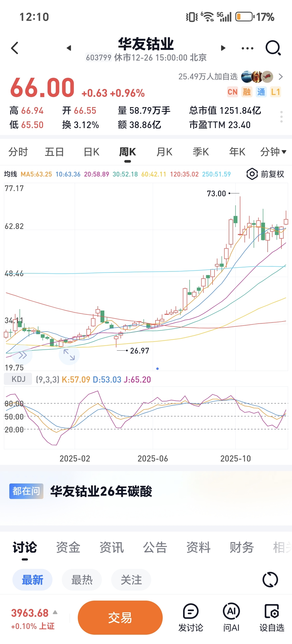The width and height of the screenshot is (292, 644).
Task: Select the 最新 filter chip
Action: (x=32, y=580)
